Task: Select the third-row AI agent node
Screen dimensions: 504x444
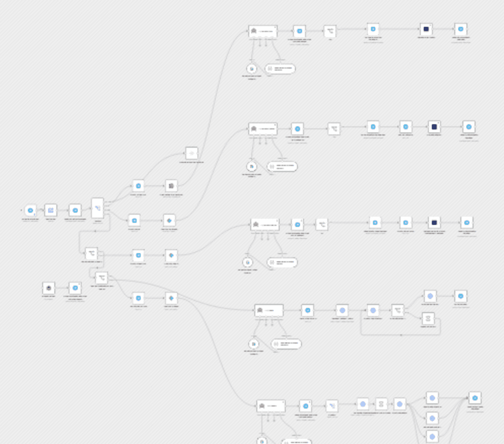Action: (x=265, y=225)
